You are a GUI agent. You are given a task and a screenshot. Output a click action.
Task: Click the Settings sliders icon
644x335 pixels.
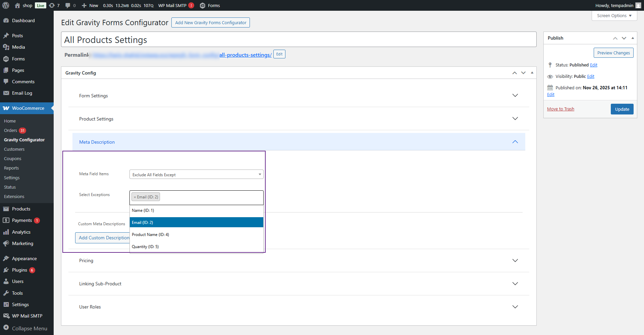click(6, 304)
